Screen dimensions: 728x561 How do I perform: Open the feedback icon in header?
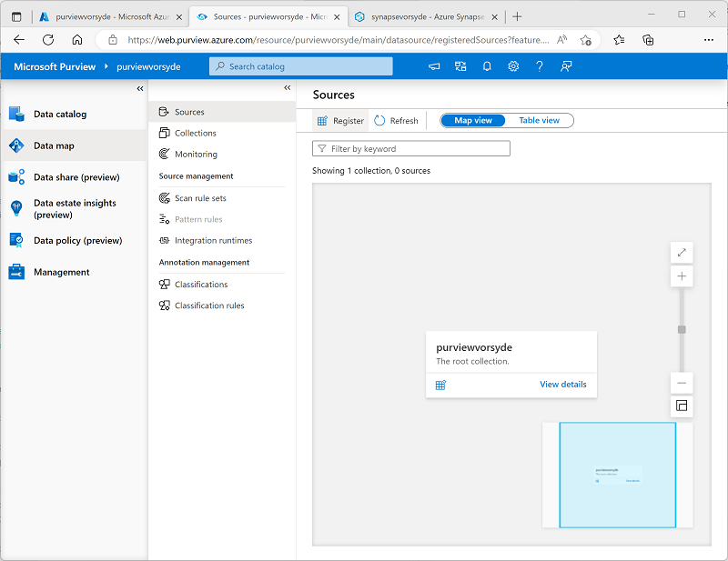click(566, 66)
